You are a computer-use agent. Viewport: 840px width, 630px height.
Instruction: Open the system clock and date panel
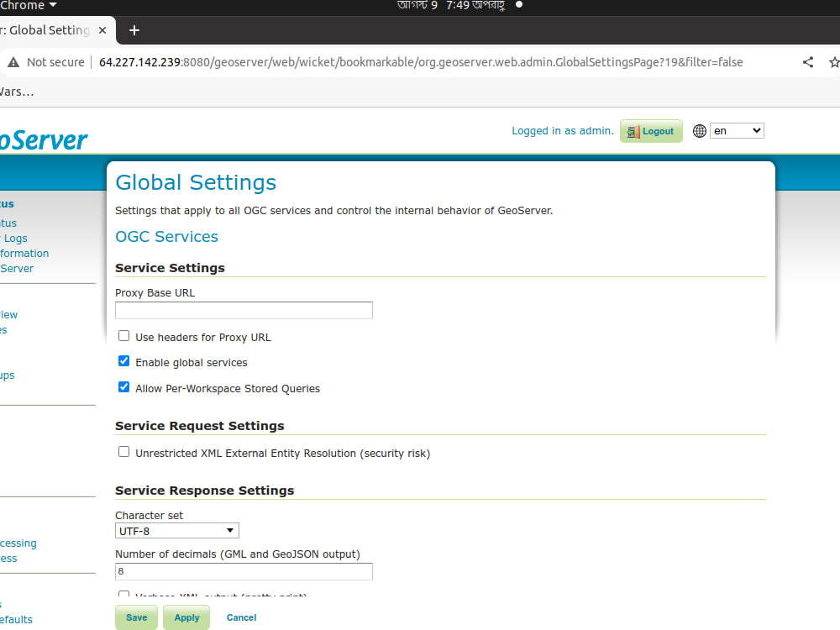(x=451, y=6)
